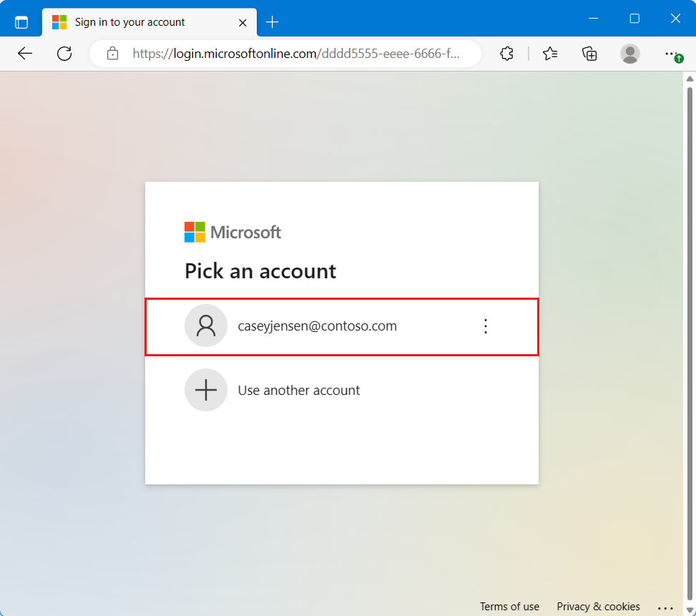Click the caseyjensen account avatar icon
This screenshot has width=696, height=616.
pyautogui.click(x=206, y=326)
